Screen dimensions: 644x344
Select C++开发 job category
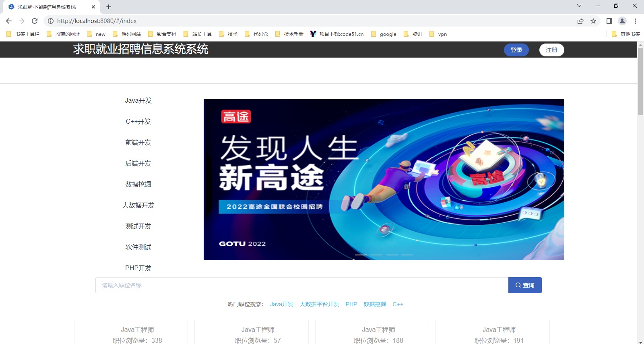point(138,122)
